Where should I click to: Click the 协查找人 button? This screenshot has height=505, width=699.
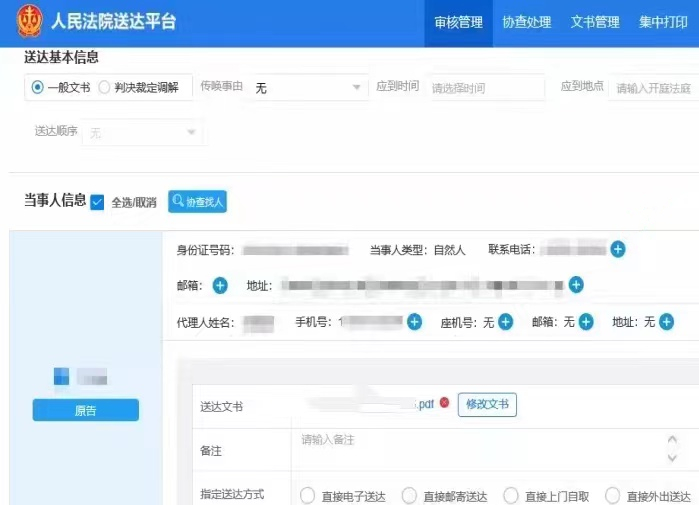tap(197, 202)
